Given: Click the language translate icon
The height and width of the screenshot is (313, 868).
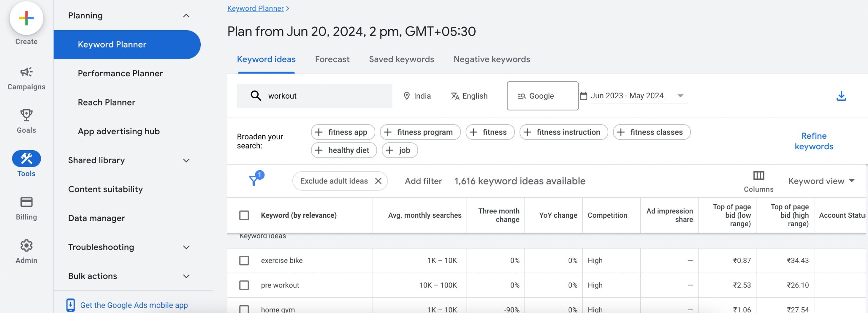Looking at the screenshot, I should point(455,96).
